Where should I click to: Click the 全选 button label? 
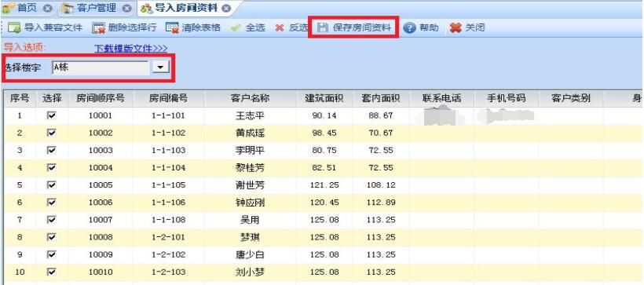[255, 28]
